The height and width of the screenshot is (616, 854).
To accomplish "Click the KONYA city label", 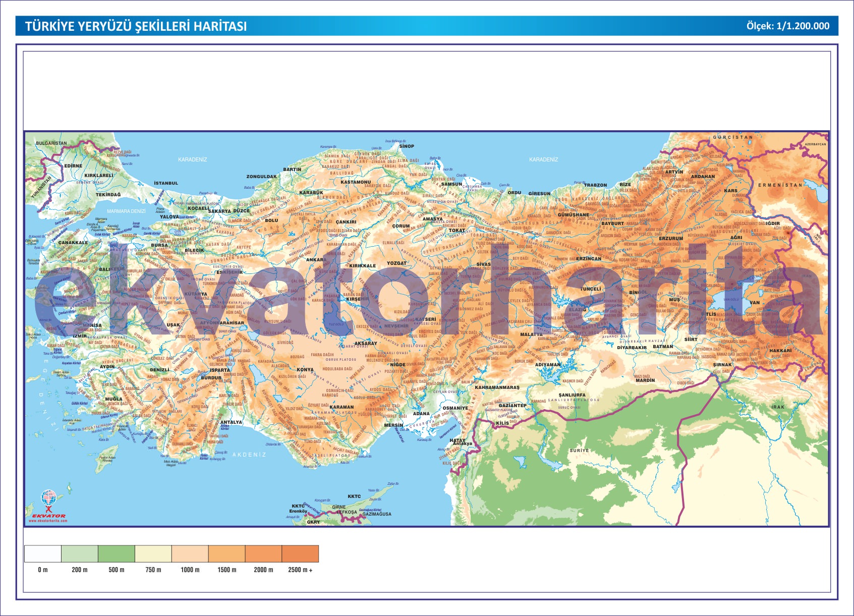I will point(305,369).
